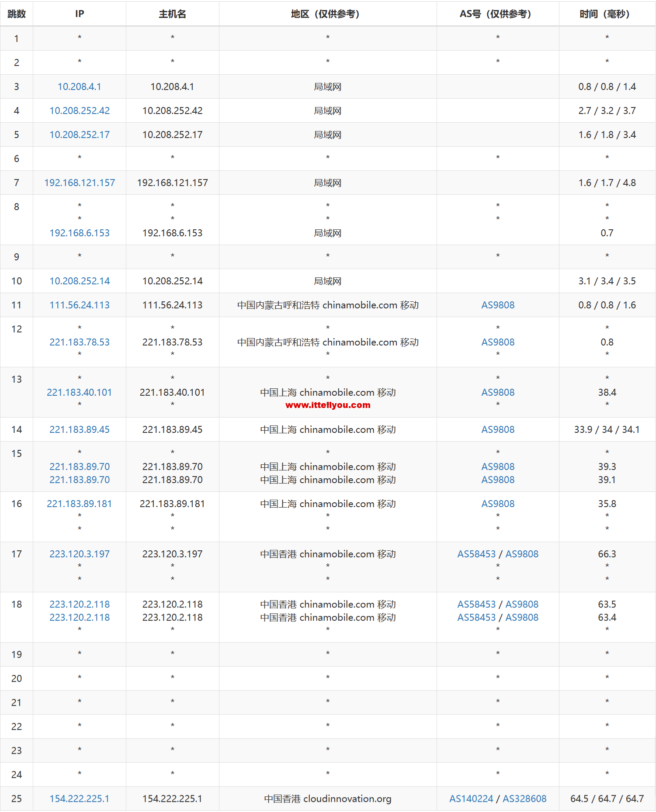
Task: Open IP link 221.183.78.53
Action: click(80, 342)
